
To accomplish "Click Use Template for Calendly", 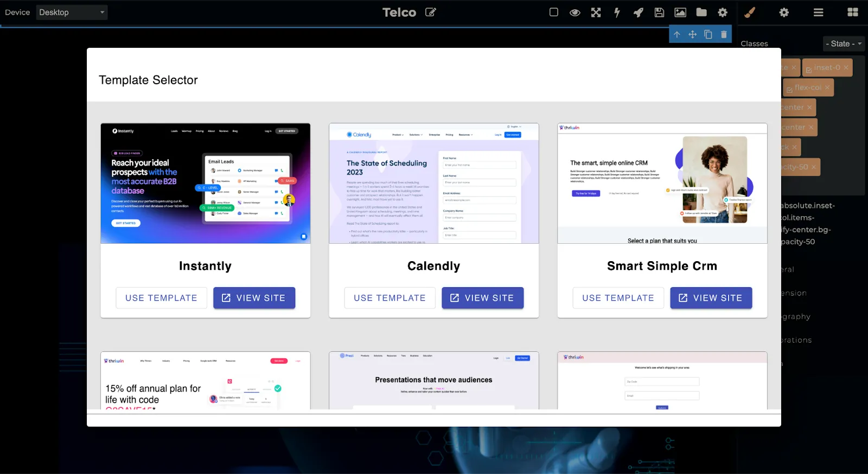I will pos(390,298).
